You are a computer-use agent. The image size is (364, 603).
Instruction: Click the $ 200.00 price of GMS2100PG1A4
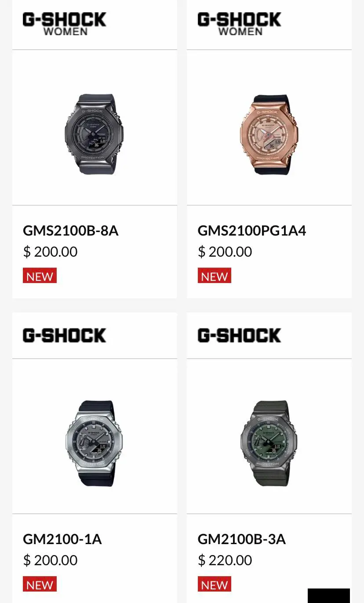tap(225, 252)
